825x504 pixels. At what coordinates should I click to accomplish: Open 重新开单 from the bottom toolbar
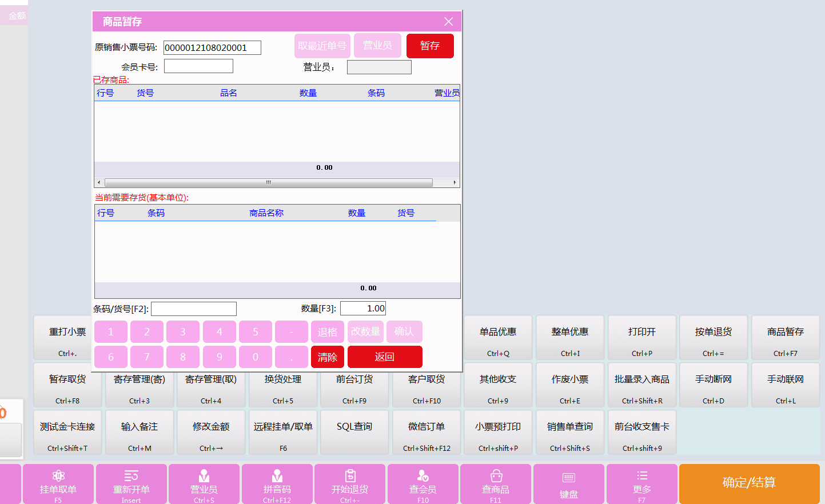pos(131,483)
